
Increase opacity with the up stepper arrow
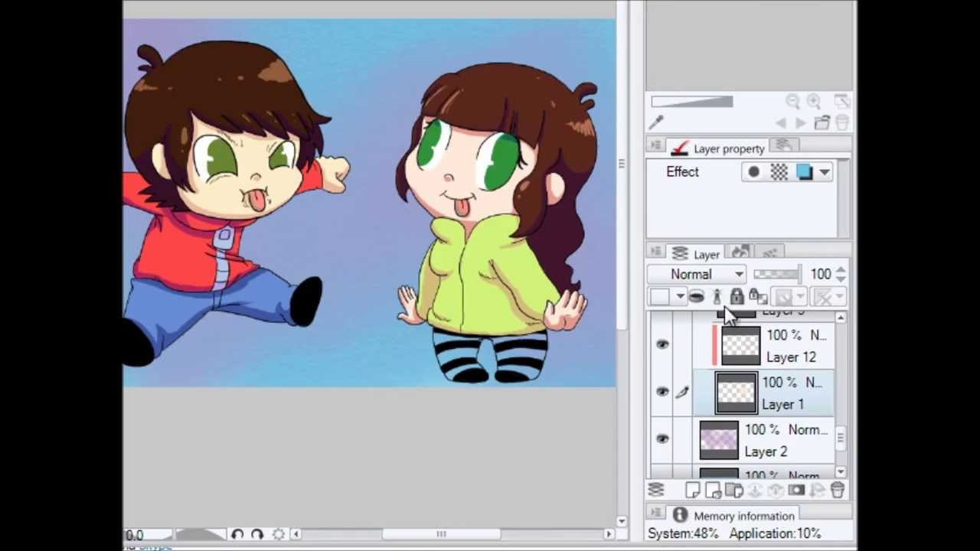click(x=841, y=269)
